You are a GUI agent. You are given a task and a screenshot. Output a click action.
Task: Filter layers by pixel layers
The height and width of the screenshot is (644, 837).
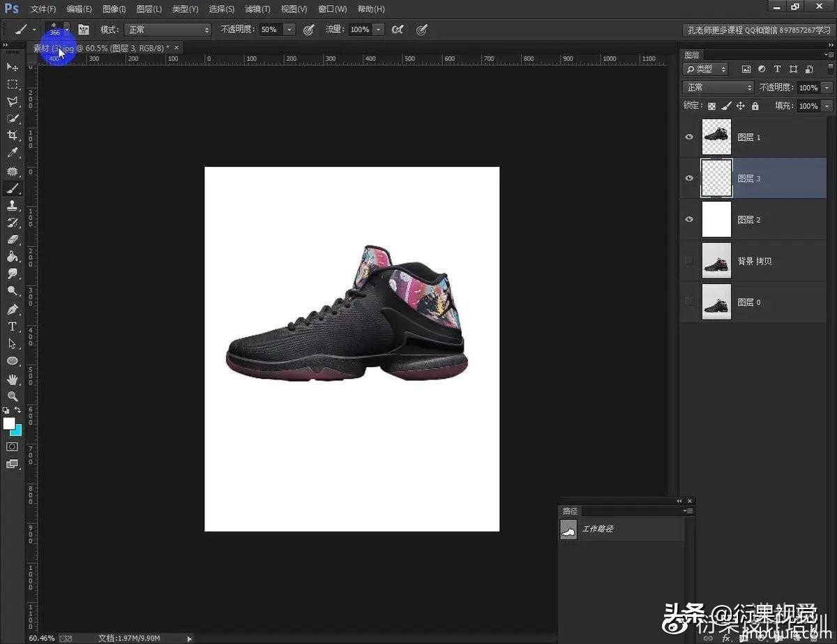[x=746, y=69]
